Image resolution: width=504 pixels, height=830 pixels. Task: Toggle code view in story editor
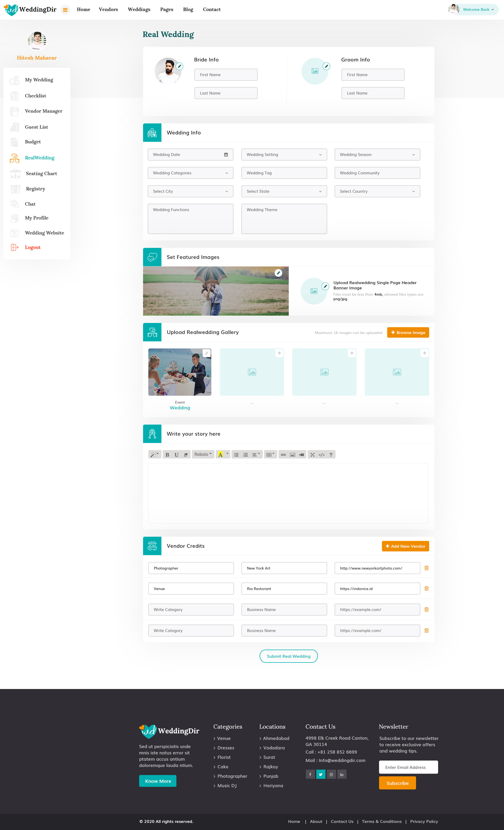[x=322, y=455]
